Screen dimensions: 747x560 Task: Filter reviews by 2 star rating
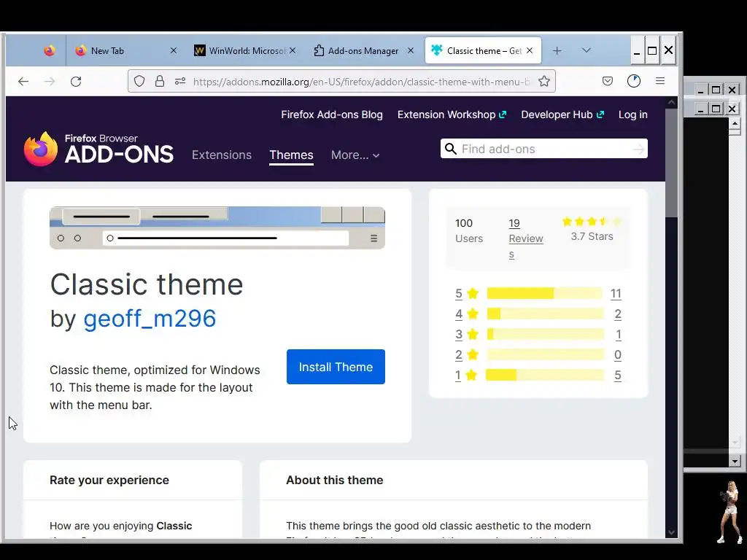coord(467,355)
